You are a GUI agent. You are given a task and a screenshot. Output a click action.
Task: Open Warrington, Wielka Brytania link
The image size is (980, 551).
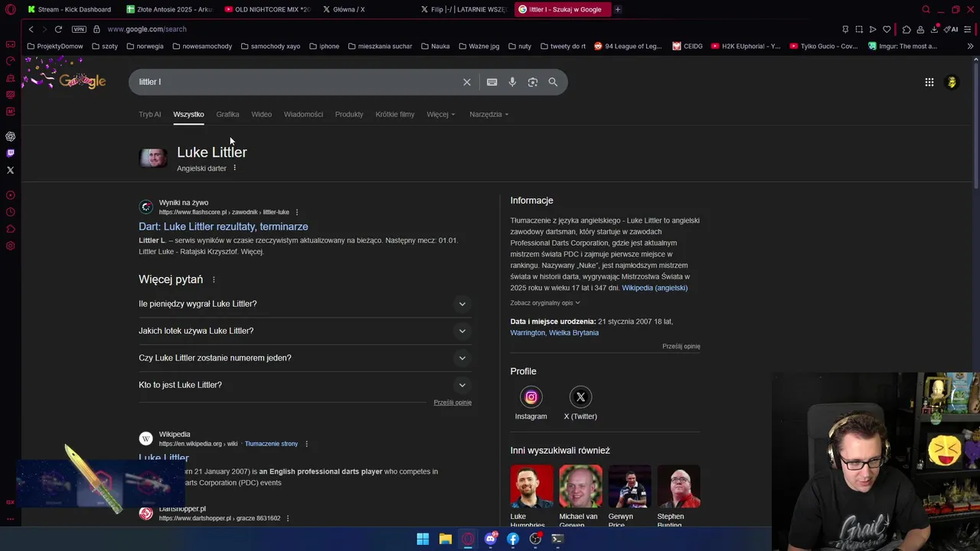click(x=554, y=333)
